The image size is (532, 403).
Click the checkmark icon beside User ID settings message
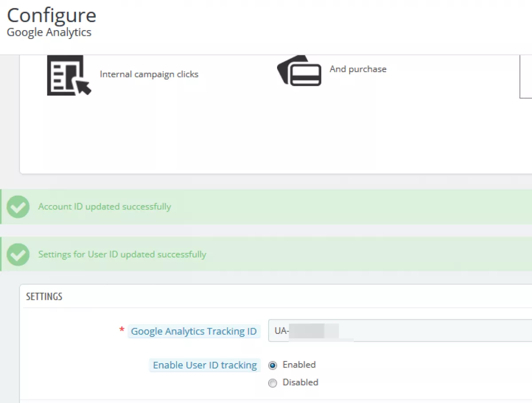tap(18, 255)
